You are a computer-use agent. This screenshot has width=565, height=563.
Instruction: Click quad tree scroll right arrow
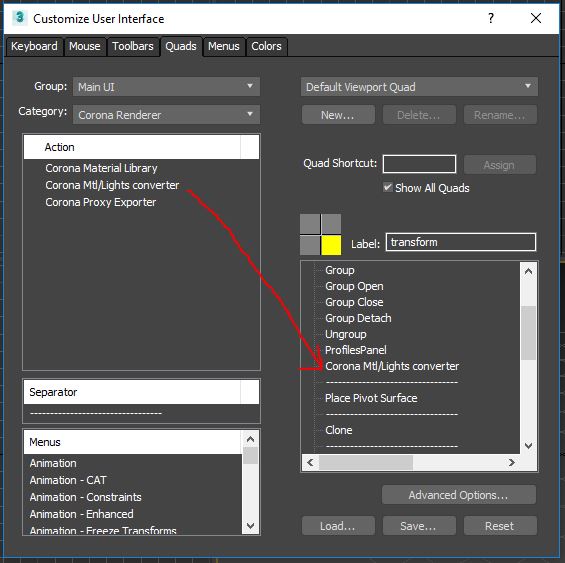click(x=512, y=462)
